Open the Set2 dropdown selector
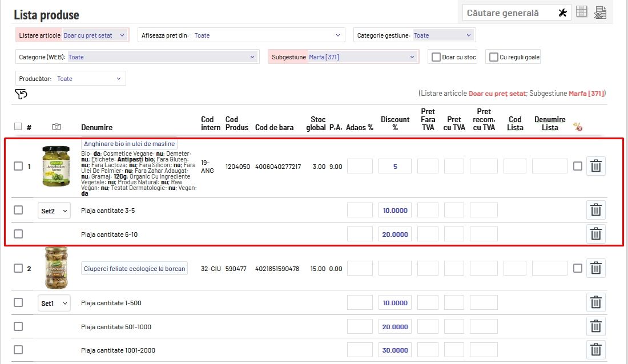This screenshot has width=628, height=364. click(54, 211)
